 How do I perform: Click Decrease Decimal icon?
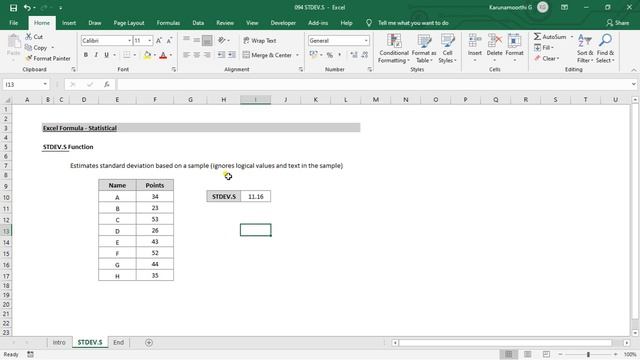click(x=364, y=55)
